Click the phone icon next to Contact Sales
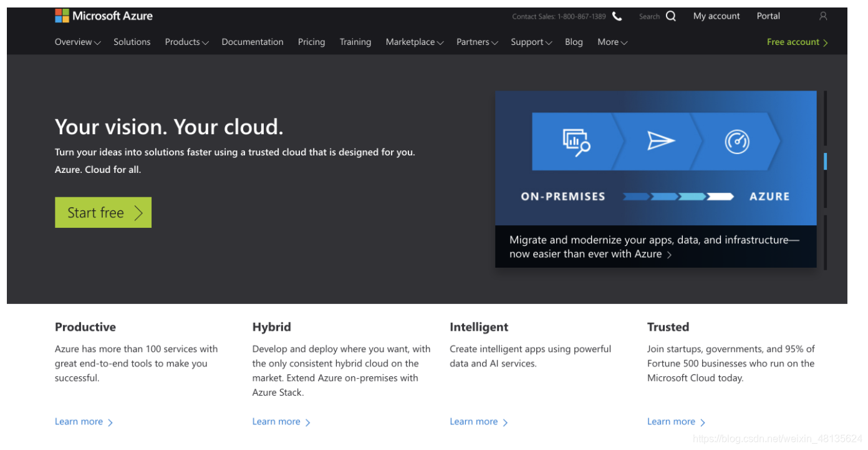This screenshot has height=450, width=868. tap(617, 16)
